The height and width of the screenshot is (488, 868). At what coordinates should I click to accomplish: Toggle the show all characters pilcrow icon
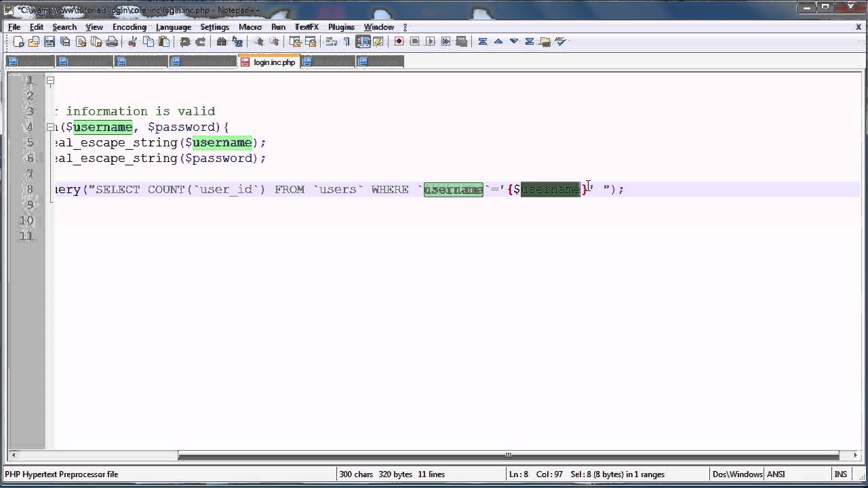pyautogui.click(x=347, y=41)
